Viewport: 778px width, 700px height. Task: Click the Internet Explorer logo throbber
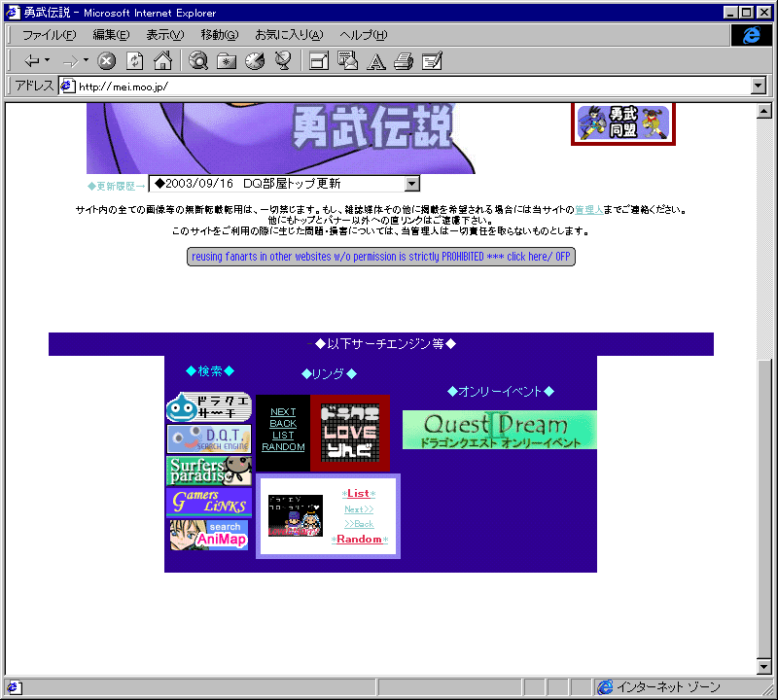tap(751, 35)
